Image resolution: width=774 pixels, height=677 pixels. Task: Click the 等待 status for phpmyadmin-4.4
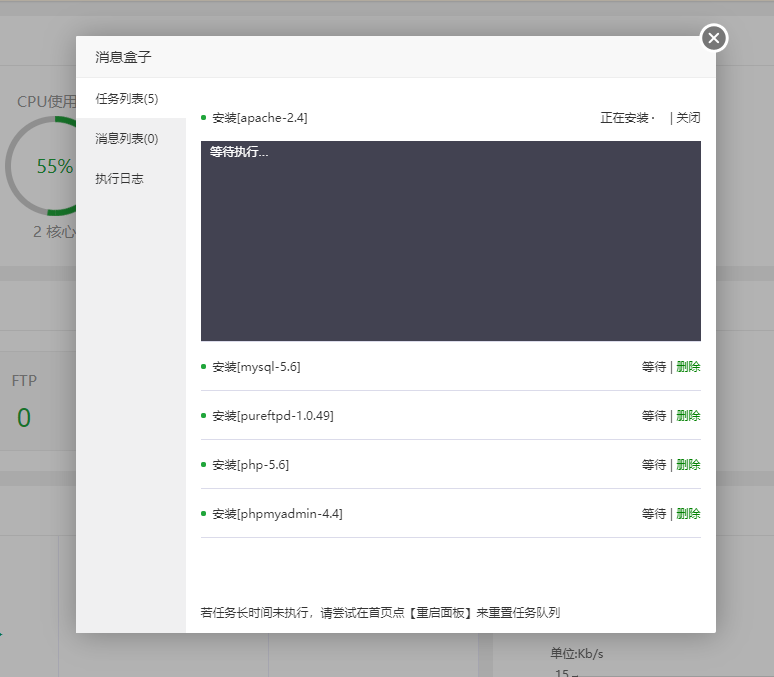pyautogui.click(x=654, y=514)
